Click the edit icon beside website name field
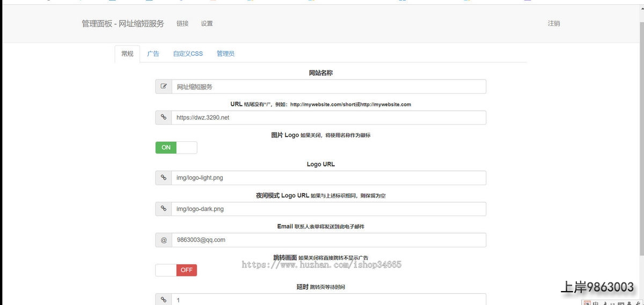This screenshot has width=644, height=305. click(164, 86)
